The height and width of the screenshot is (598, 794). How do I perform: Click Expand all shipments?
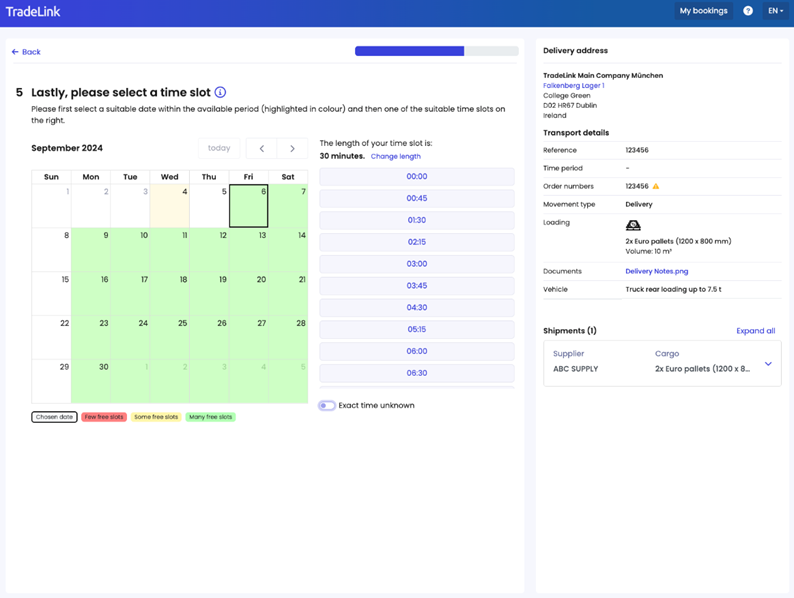755,331
